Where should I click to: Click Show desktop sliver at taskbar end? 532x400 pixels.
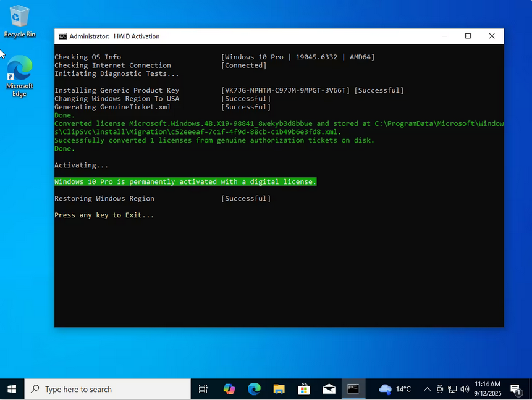tap(530, 389)
